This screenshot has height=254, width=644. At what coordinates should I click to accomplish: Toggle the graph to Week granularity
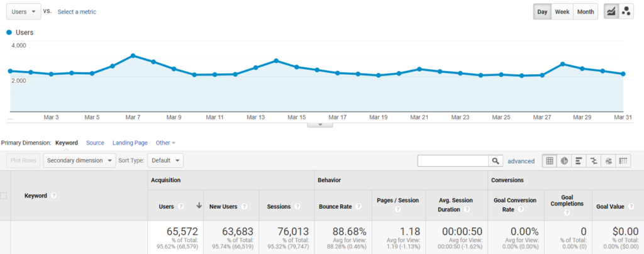point(562,11)
